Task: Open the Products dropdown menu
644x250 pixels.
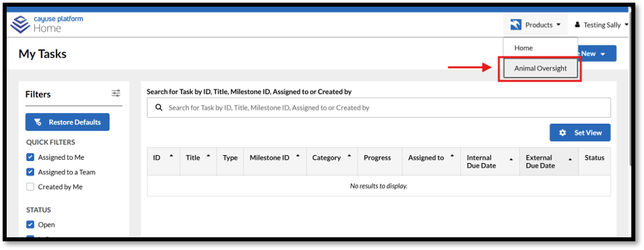Action: (x=536, y=25)
